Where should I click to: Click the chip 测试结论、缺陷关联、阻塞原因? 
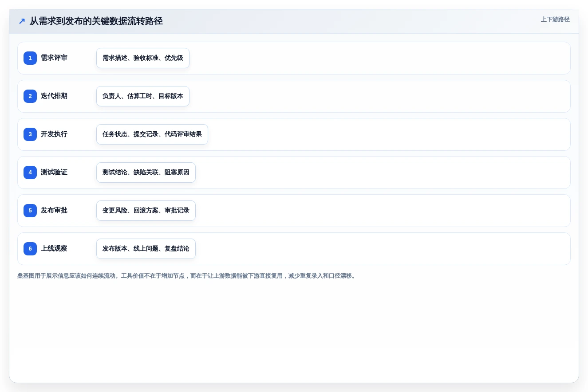pyautogui.click(x=146, y=172)
